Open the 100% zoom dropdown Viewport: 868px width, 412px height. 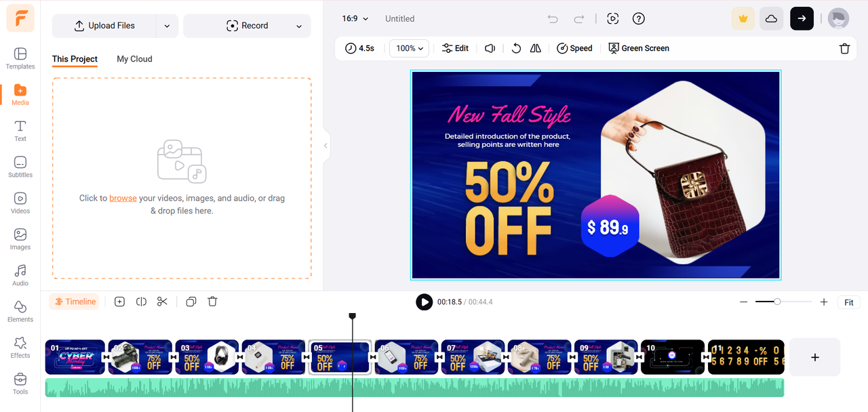pyautogui.click(x=410, y=48)
